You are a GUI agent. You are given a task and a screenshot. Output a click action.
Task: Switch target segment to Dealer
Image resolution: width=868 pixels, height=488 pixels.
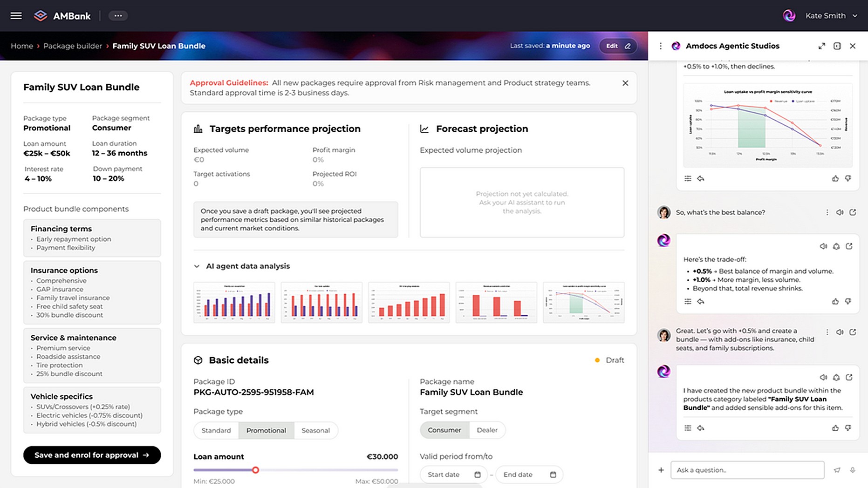coord(487,430)
